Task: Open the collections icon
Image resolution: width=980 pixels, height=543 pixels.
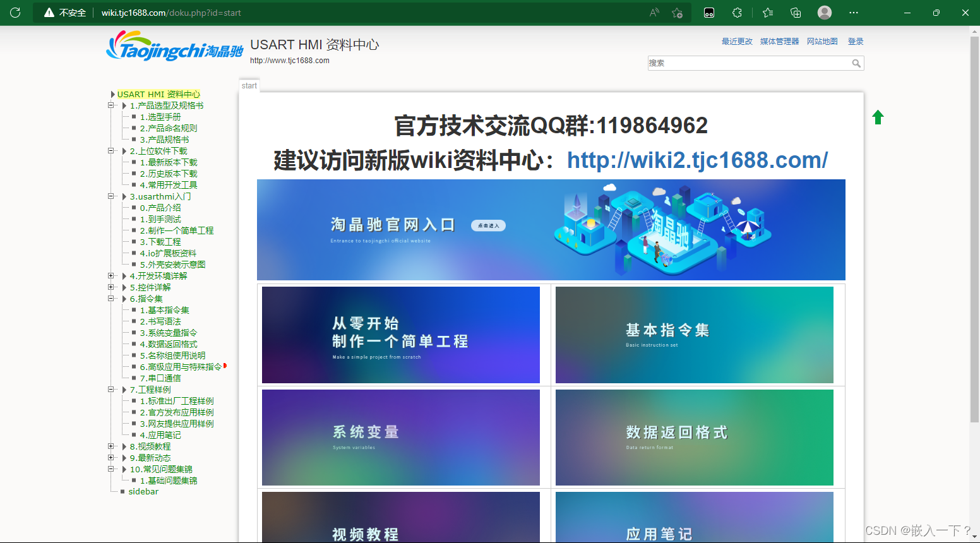Action: (x=796, y=13)
